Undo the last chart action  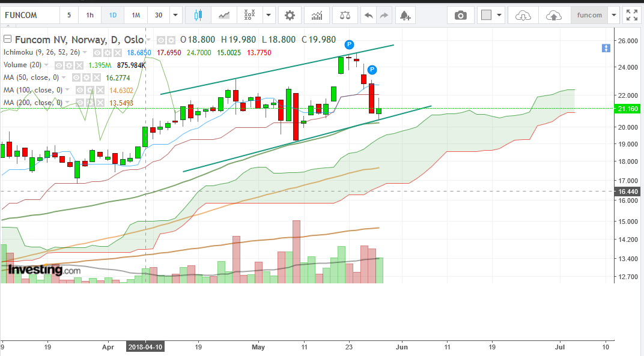click(368, 15)
